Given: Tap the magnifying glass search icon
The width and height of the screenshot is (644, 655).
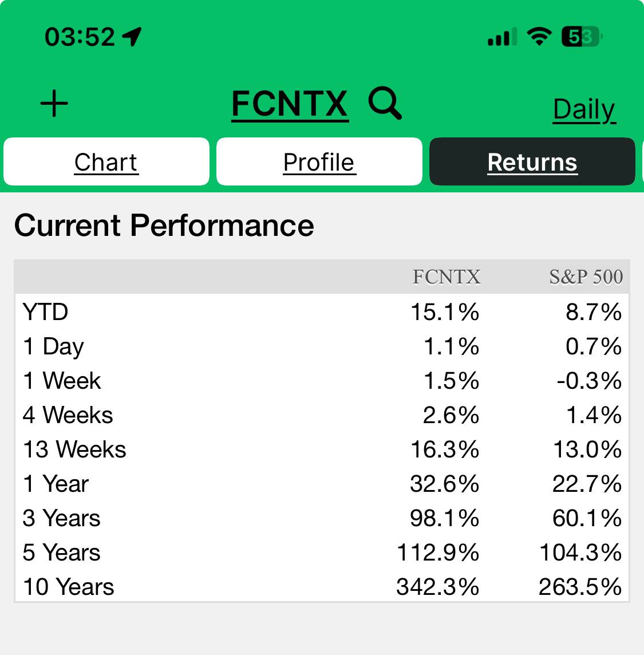Looking at the screenshot, I should point(385,104).
